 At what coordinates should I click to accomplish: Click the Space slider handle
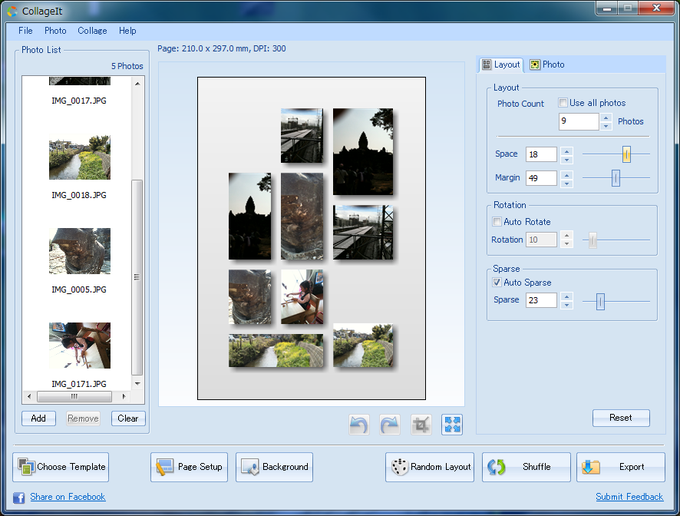(626, 154)
